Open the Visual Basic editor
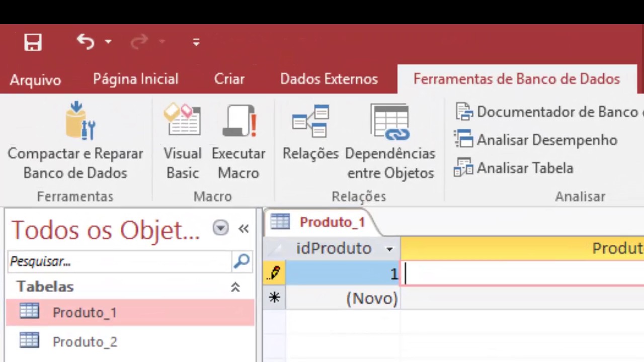The image size is (644, 362). coord(182,141)
